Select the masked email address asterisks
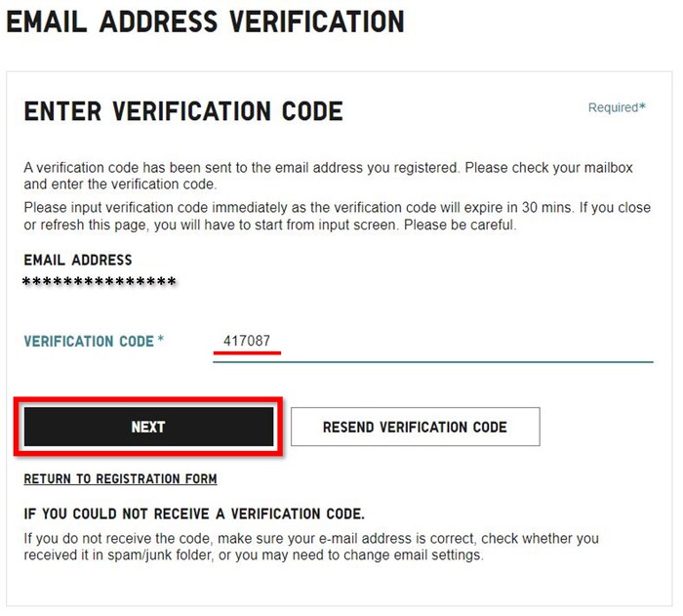 pyautogui.click(x=100, y=282)
